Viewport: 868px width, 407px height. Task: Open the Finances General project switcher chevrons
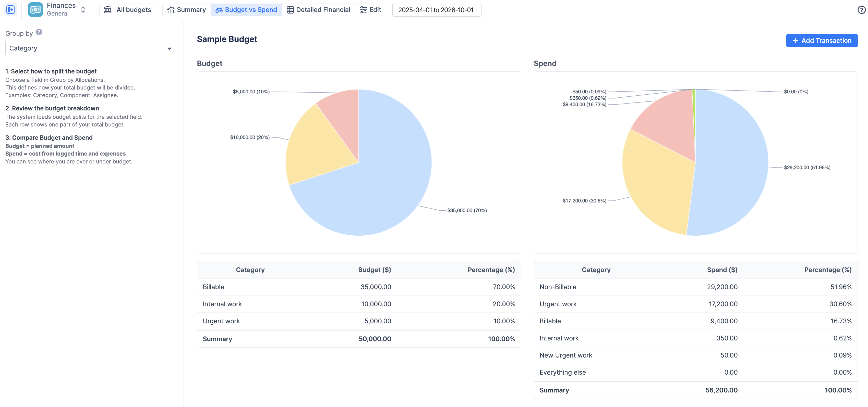pyautogui.click(x=83, y=9)
